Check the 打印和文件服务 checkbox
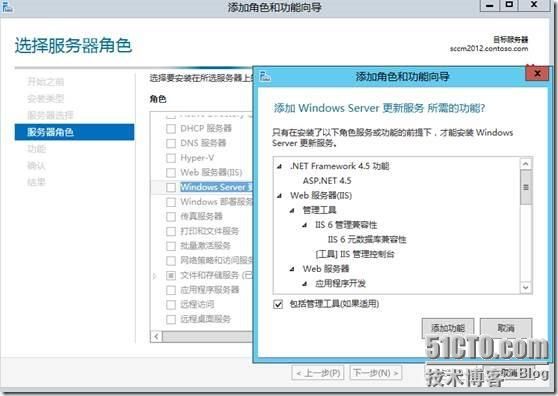 pos(171,231)
